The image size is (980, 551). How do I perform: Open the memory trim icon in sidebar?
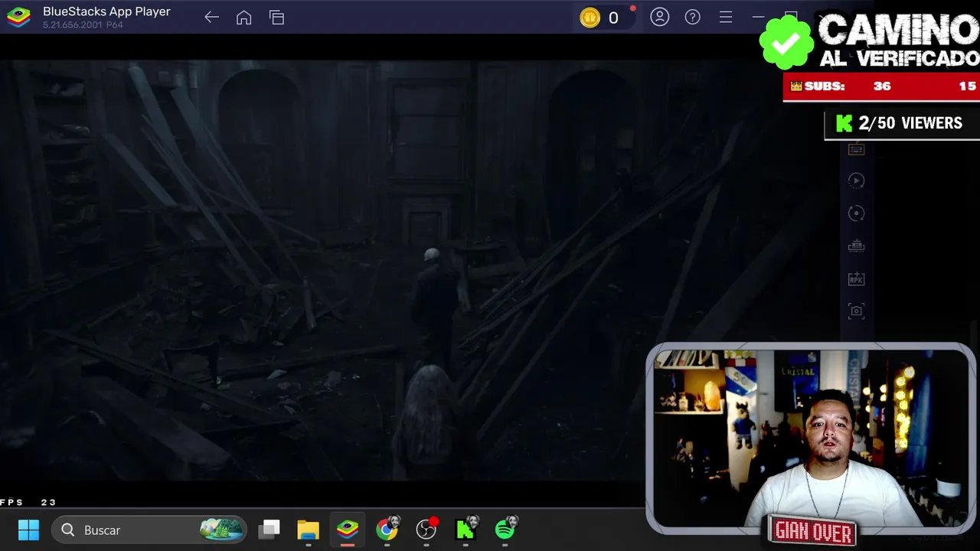tap(856, 246)
